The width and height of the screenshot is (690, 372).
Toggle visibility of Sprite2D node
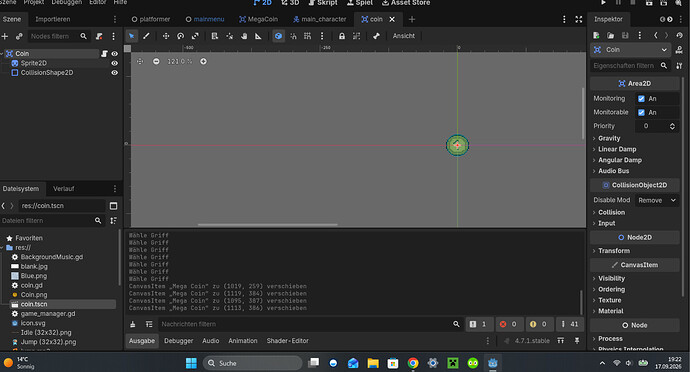[x=114, y=63]
